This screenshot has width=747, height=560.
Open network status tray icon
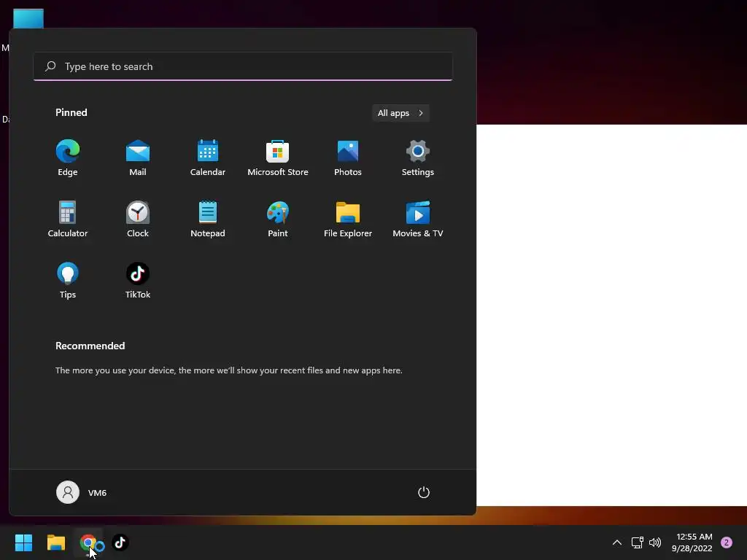[637, 542]
